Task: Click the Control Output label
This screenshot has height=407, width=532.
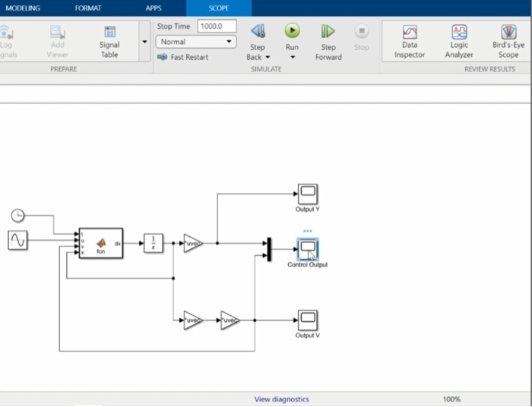Action: click(x=307, y=265)
